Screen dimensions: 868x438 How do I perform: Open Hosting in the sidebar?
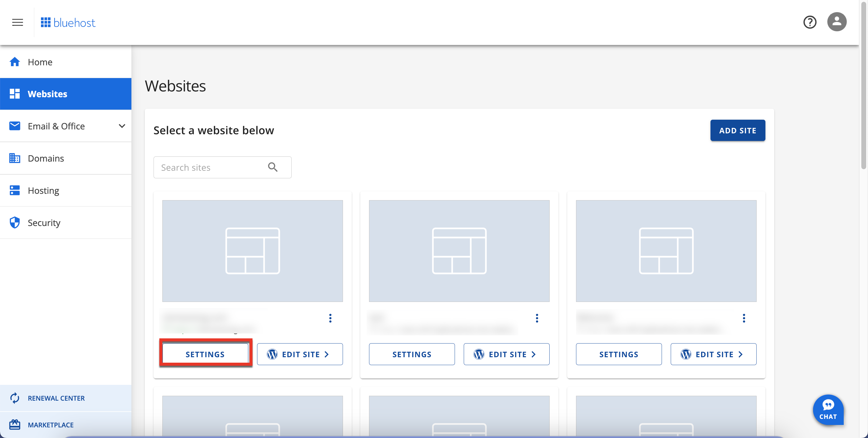click(66, 190)
